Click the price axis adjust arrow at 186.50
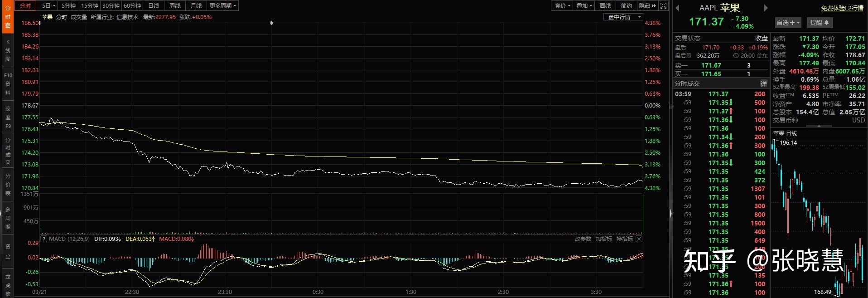This screenshot has width=868, height=298. (x=40, y=23)
